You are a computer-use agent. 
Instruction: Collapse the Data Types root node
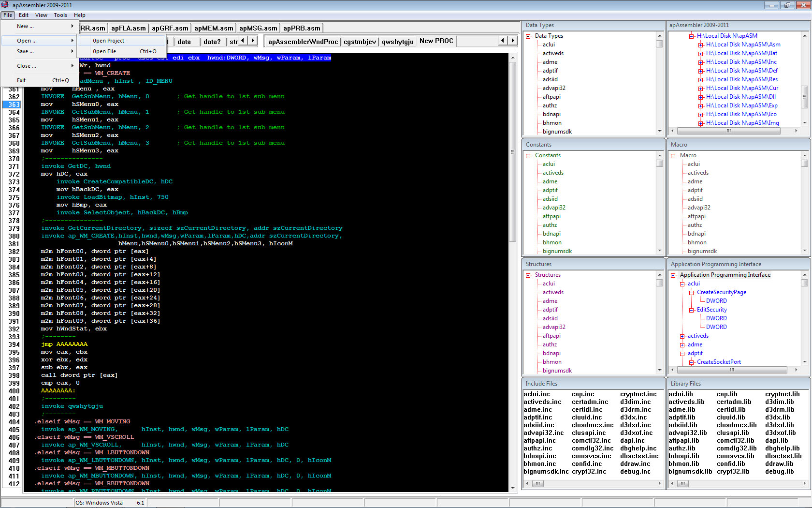528,36
